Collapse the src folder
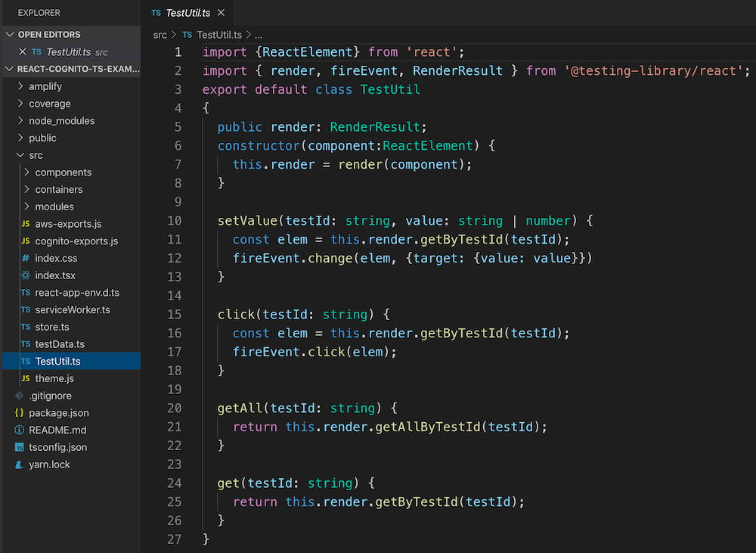 click(x=20, y=155)
